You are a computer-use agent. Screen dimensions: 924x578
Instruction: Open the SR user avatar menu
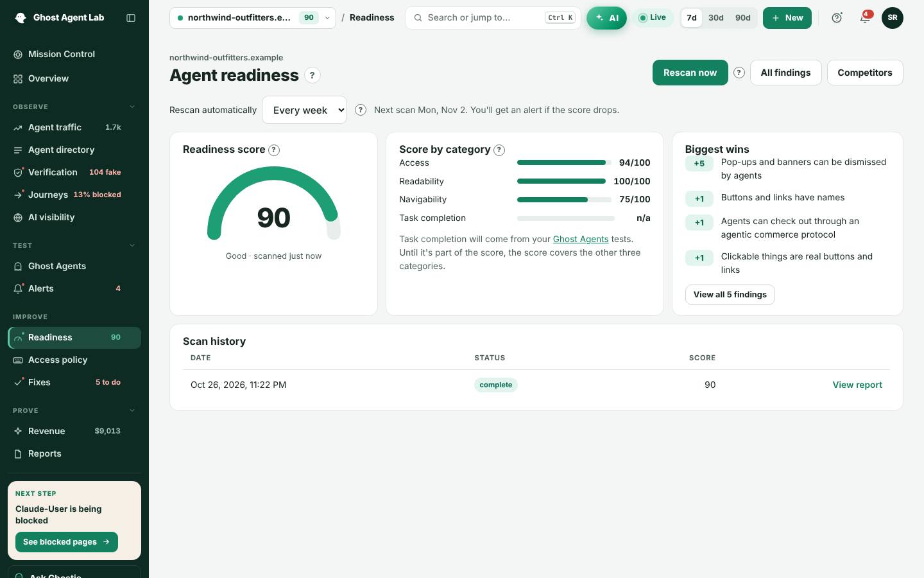(x=893, y=18)
